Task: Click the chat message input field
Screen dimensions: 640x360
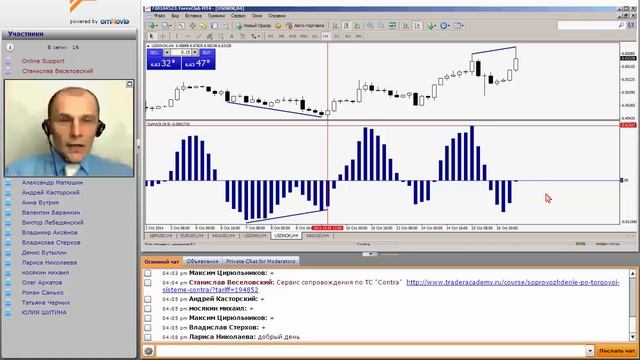Action: click(x=371, y=351)
